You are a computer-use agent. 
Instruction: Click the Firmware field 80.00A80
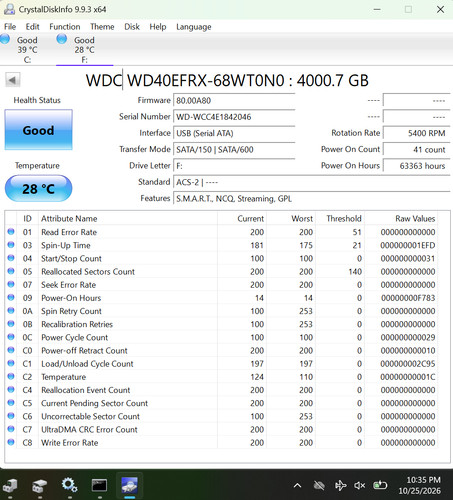[234, 100]
